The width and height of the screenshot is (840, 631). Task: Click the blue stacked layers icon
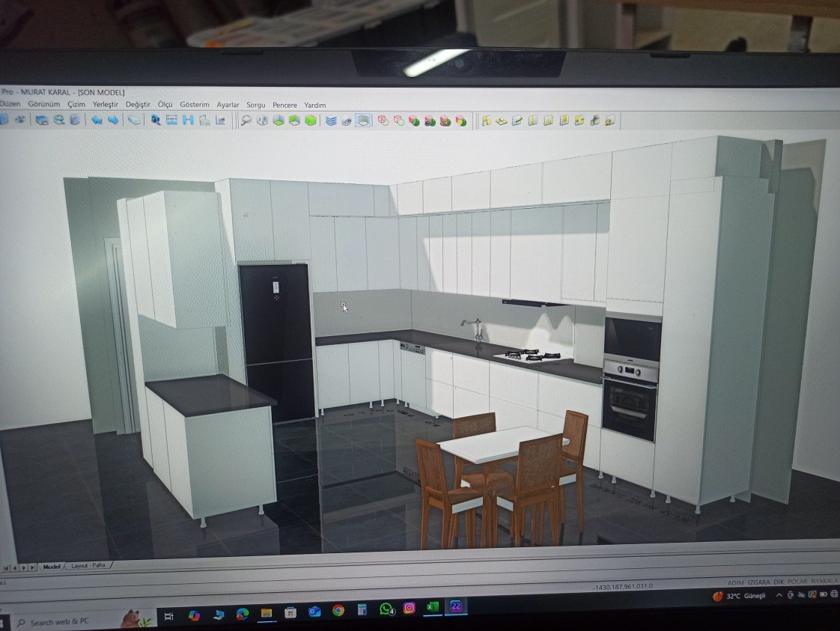(330, 121)
